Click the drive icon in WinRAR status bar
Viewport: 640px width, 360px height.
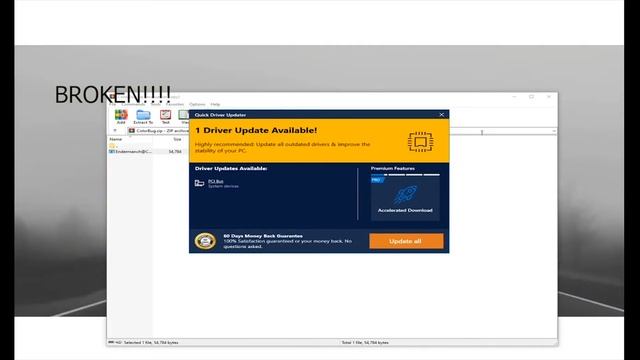tap(111, 342)
